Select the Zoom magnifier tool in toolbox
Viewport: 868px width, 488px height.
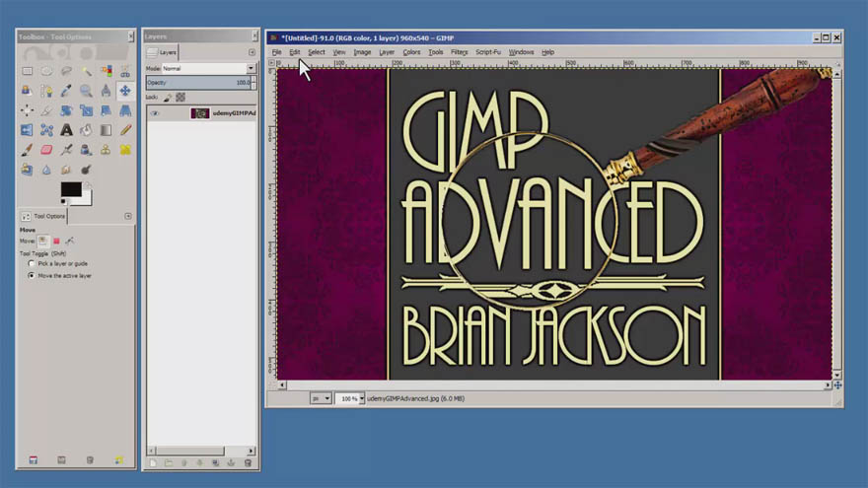87,91
